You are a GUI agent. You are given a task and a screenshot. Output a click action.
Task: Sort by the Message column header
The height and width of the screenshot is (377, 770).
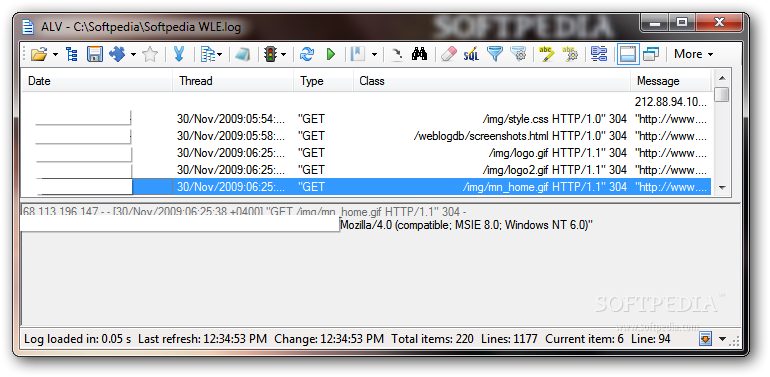click(x=671, y=81)
